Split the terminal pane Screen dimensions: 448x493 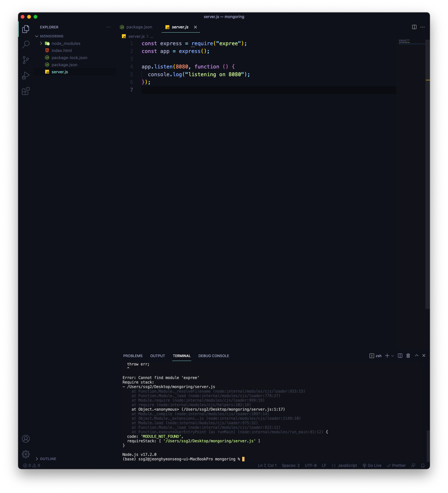(400, 356)
